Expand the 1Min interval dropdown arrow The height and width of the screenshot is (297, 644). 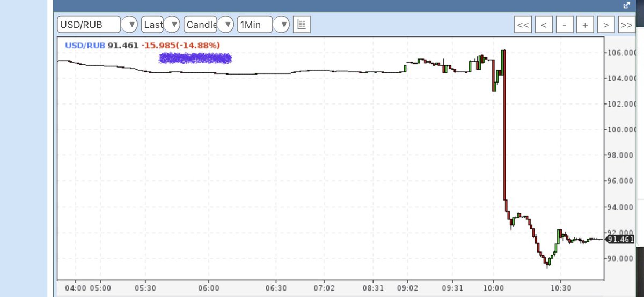tap(281, 25)
